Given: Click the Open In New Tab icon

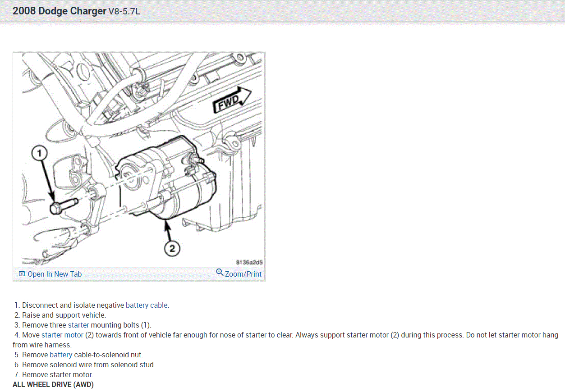Looking at the screenshot, I should point(22,274).
